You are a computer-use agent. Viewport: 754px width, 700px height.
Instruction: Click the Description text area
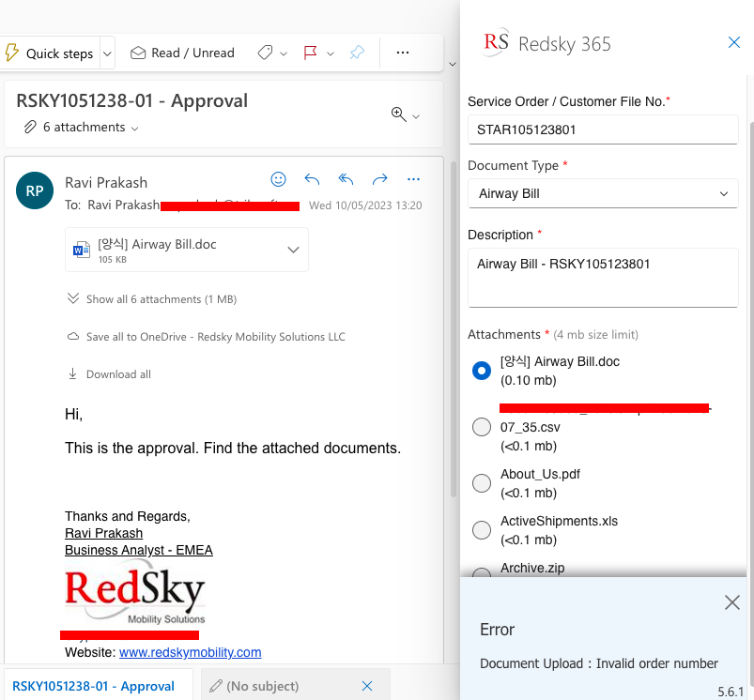coord(603,278)
